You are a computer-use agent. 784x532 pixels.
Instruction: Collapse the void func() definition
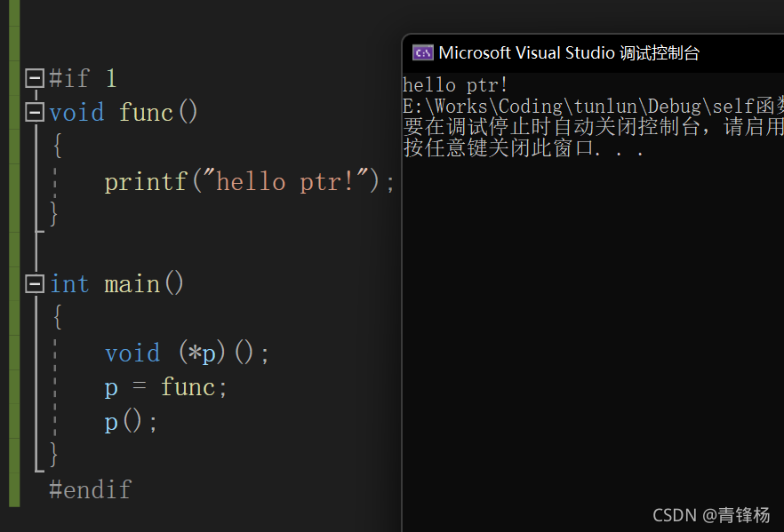[35, 112]
